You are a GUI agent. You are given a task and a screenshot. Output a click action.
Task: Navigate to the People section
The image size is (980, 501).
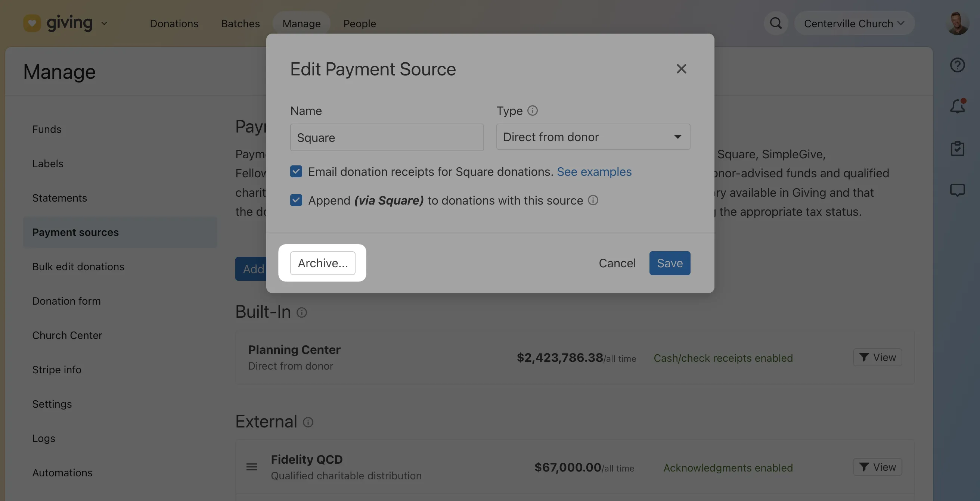(x=359, y=23)
